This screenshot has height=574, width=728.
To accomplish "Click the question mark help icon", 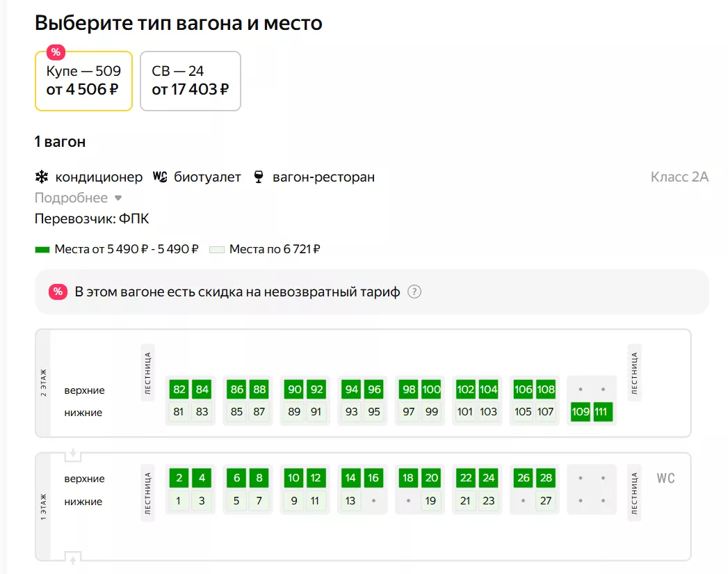I will [x=414, y=292].
